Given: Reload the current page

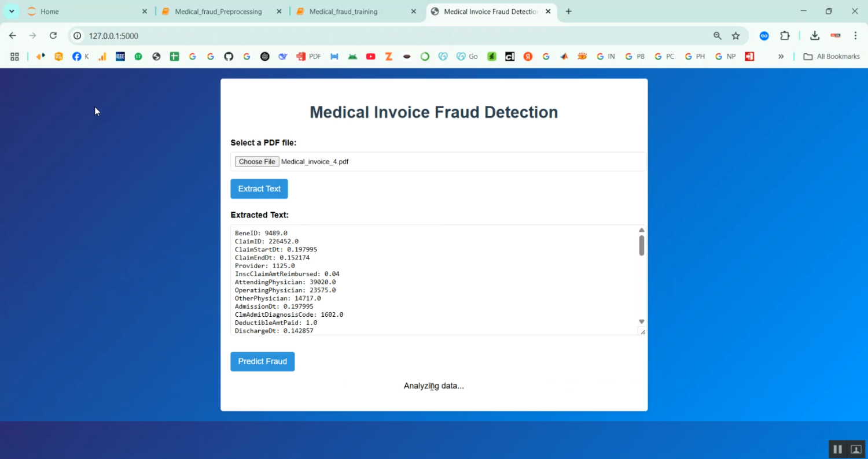Looking at the screenshot, I should 53,36.
